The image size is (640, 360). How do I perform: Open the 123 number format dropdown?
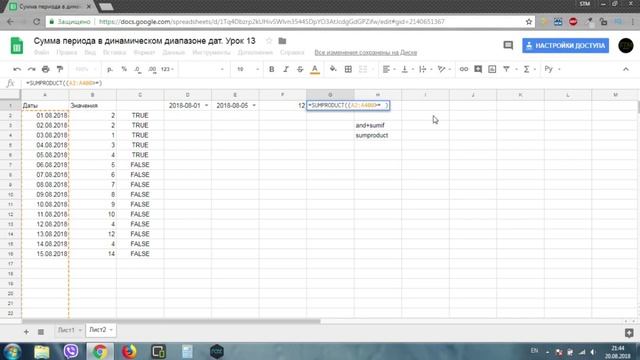pos(167,69)
